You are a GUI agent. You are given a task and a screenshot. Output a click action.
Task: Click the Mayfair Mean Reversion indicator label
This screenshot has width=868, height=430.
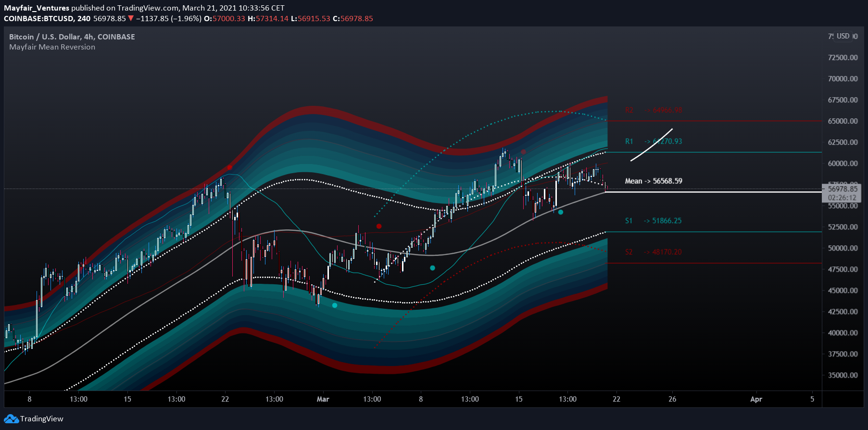52,47
